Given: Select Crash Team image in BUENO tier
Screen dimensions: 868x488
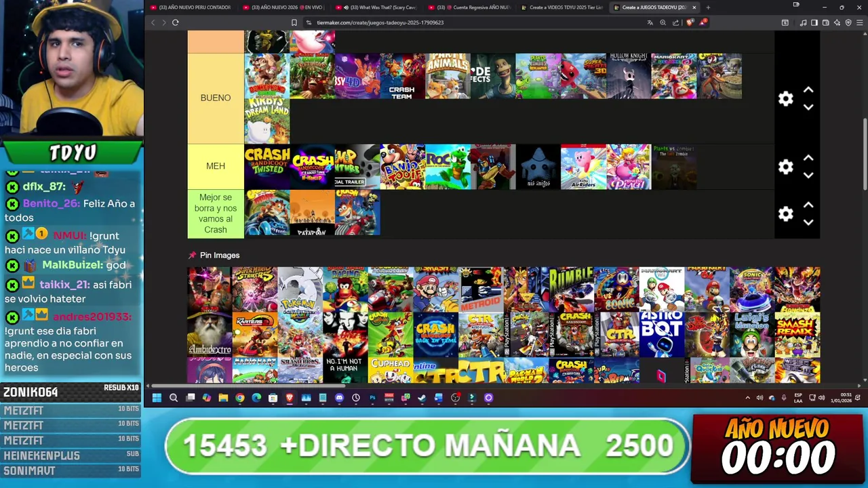Looking at the screenshot, I should [402, 76].
